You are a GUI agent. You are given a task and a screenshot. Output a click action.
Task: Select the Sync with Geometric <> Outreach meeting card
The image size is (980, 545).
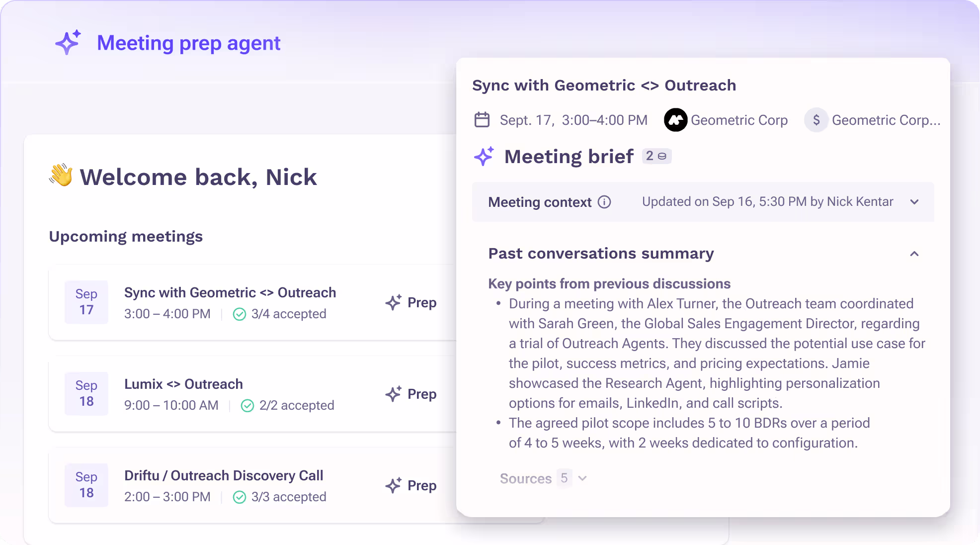pos(230,293)
